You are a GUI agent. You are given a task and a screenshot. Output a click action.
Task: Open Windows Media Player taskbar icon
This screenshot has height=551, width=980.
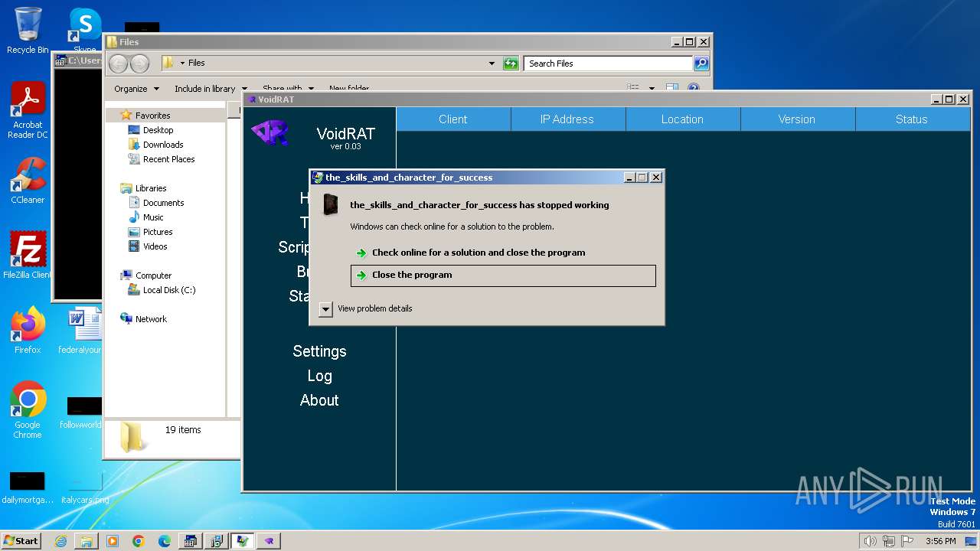[x=113, y=541]
